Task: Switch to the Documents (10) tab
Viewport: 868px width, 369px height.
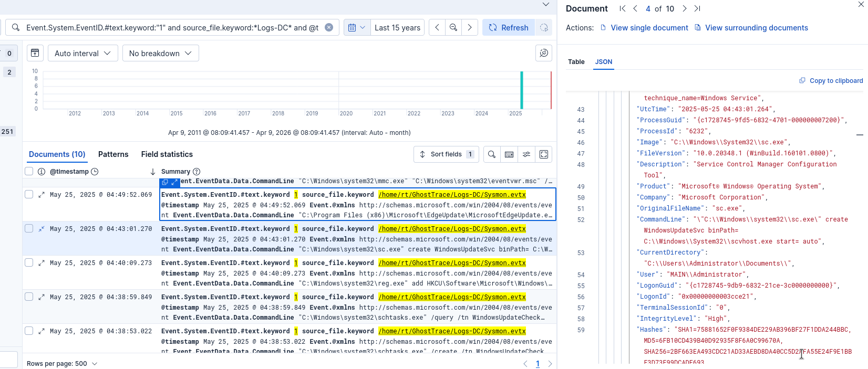Action: pyautogui.click(x=57, y=154)
